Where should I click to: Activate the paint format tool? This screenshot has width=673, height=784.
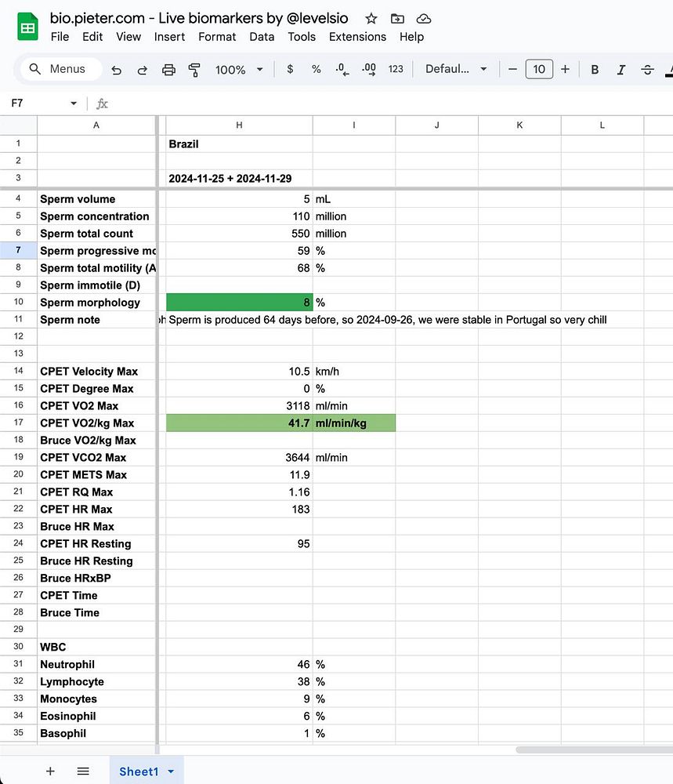(194, 70)
